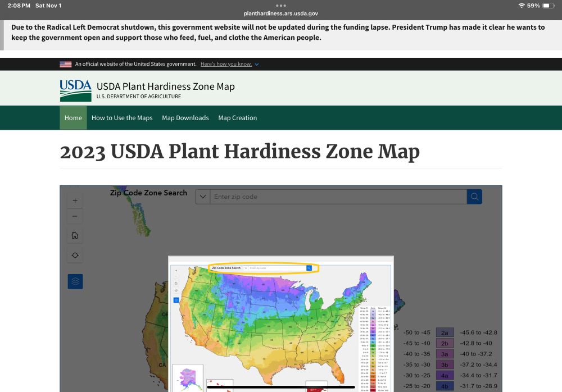Click U.S. DEPARTMENT OF AGRICULTURE text
The height and width of the screenshot is (392, 562).
tap(139, 97)
